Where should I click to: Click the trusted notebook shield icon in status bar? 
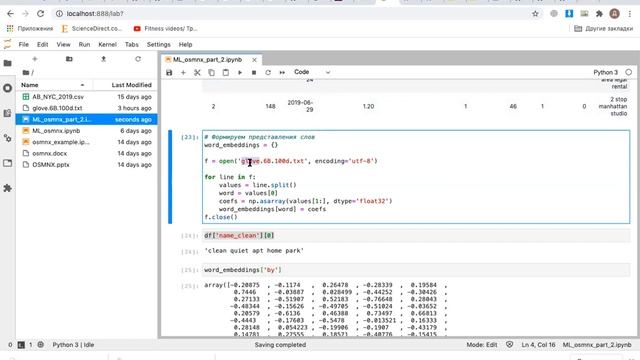(509, 344)
